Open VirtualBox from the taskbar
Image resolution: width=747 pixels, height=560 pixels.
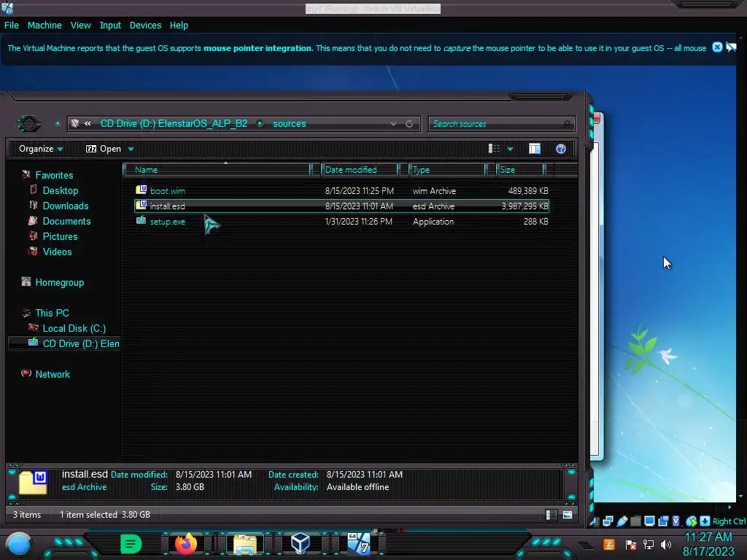point(300,543)
